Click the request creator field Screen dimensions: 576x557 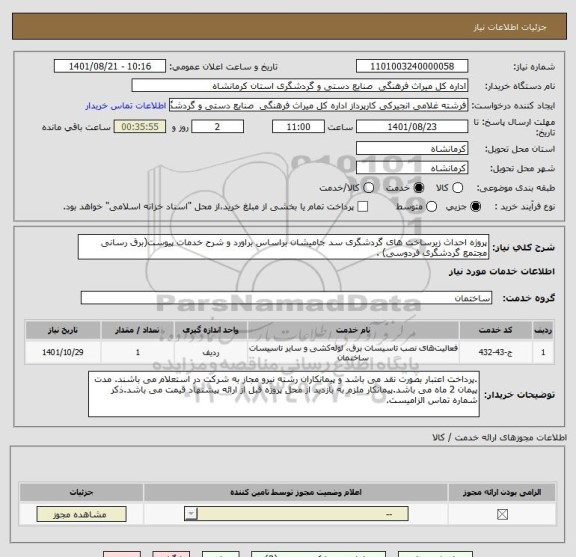[x=318, y=105]
